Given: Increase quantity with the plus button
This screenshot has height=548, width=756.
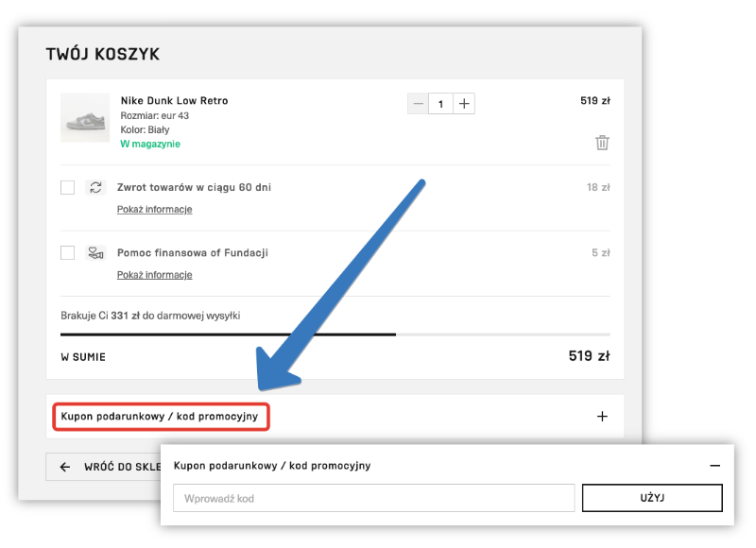Looking at the screenshot, I should click(x=464, y=104).
